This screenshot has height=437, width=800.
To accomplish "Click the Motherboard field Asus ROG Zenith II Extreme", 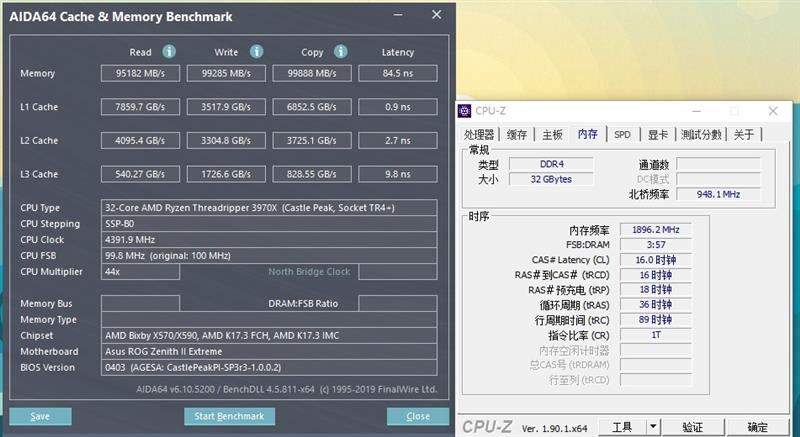I will pos(269,351).
